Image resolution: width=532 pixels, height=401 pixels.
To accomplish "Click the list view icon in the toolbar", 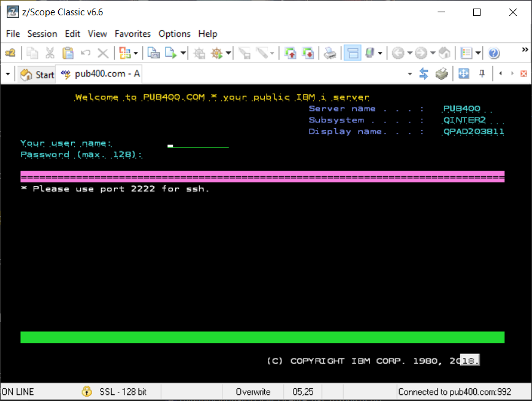I will (x=466, y=53).
